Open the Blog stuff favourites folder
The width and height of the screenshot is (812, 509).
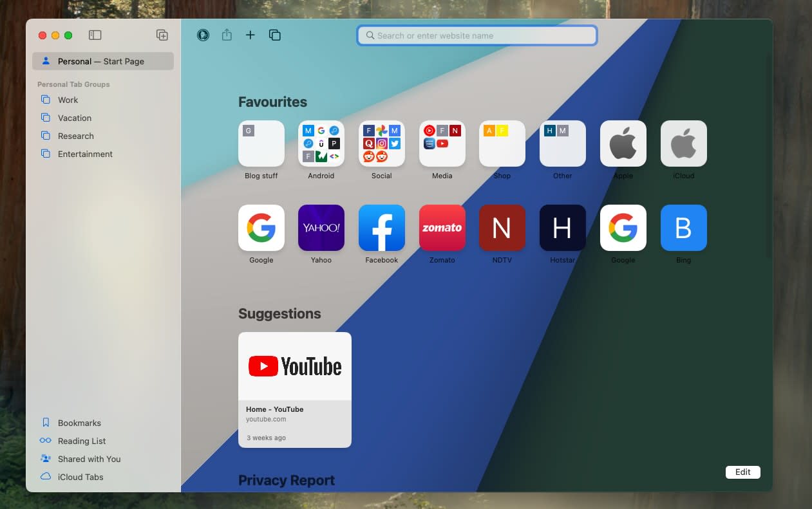click(x=261, y=143)
